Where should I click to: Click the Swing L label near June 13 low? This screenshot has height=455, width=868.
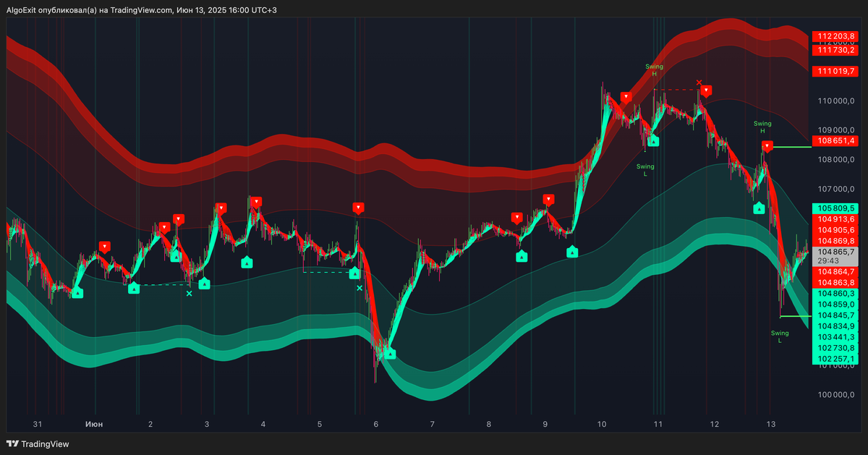779,336
